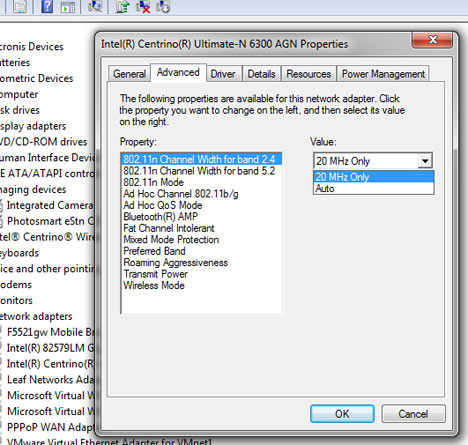
Task: Switch to the Driver tab
Action: 223,74
